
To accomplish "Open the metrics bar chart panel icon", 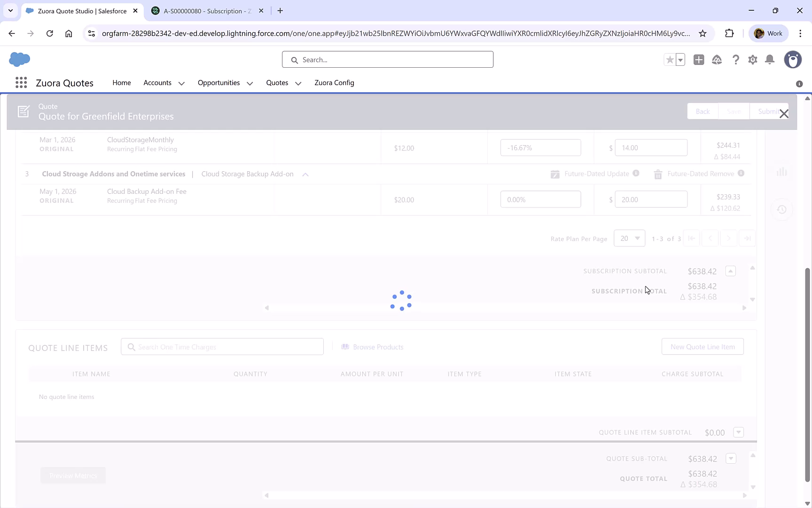I will click(782, 172).
